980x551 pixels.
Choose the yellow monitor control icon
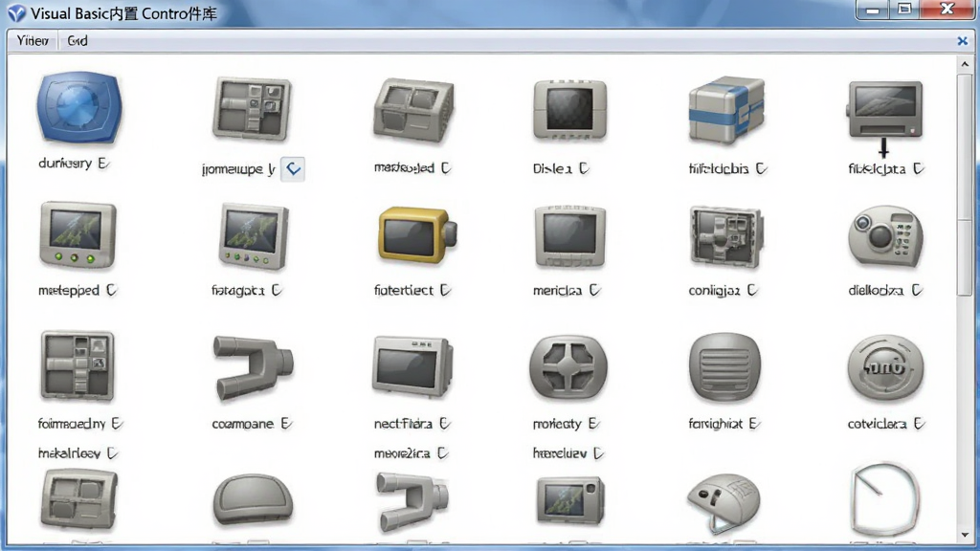pyautogui.click(x=417, y=235)
